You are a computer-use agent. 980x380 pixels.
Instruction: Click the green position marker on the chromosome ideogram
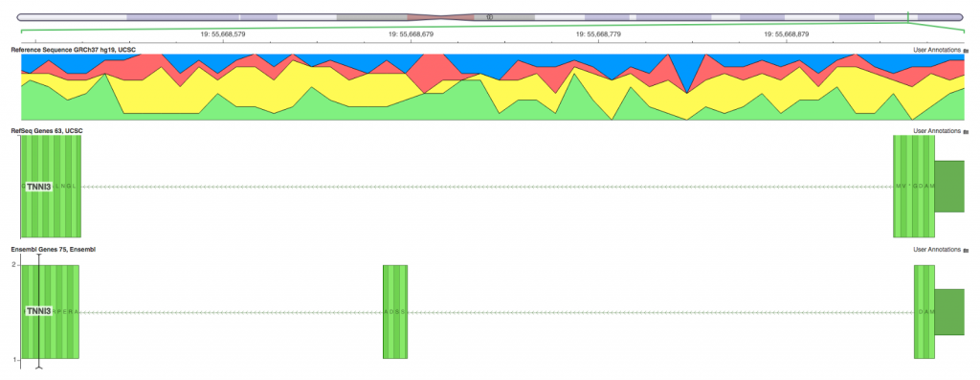[907, 16]
